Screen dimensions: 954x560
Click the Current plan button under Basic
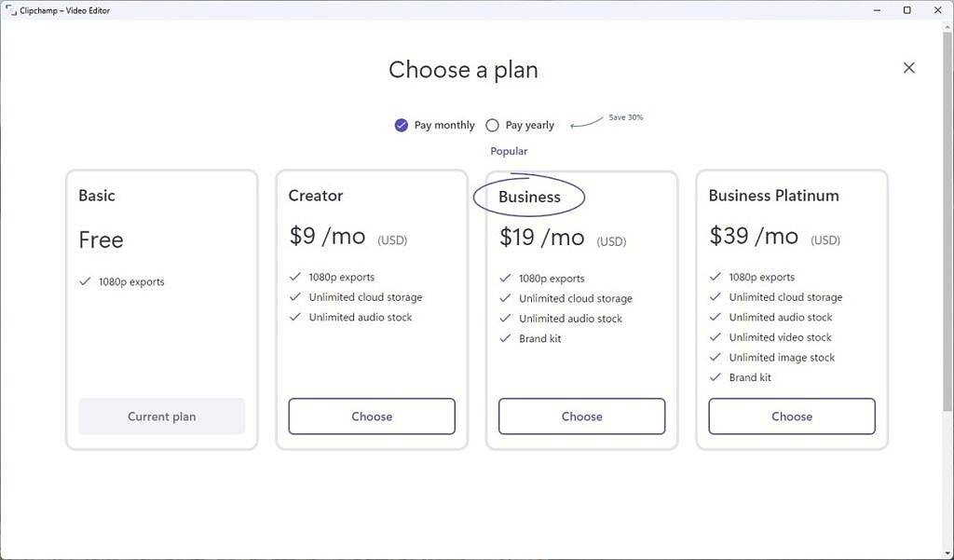(161, 417)
